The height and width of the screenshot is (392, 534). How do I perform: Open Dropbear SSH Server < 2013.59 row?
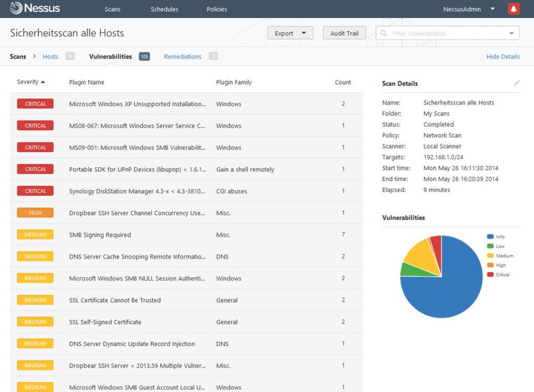186,365
